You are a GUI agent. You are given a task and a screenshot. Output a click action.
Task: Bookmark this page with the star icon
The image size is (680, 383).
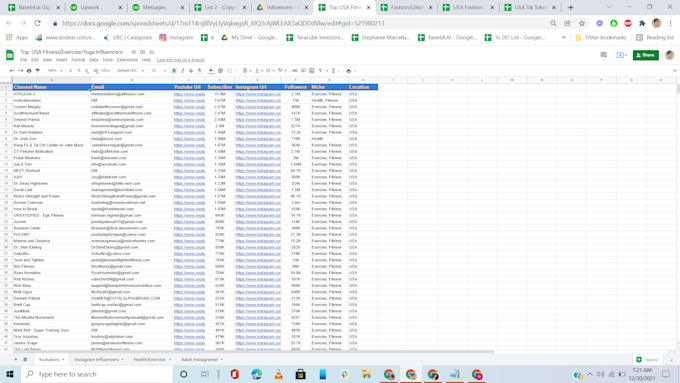(582, 23)
